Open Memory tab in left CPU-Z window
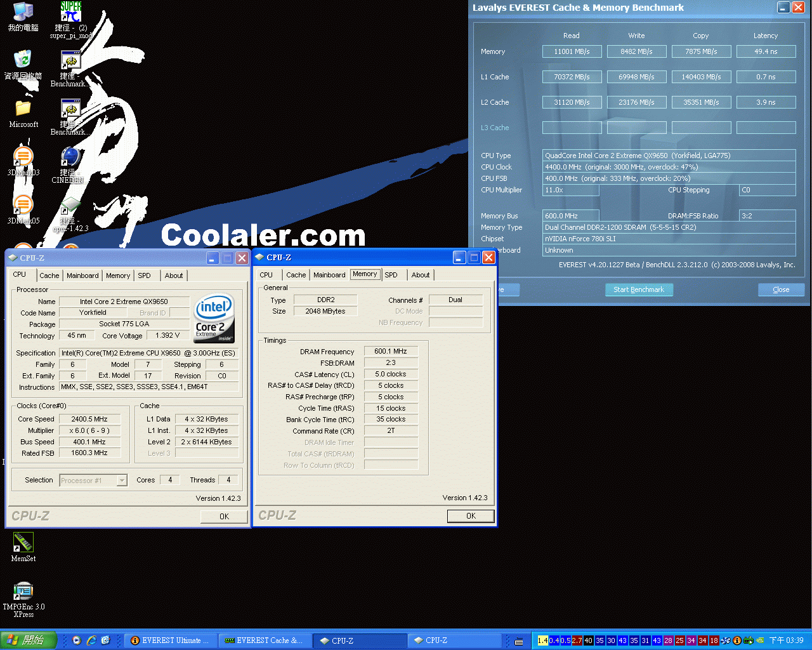812x650 pixels. tap(118, 275)
